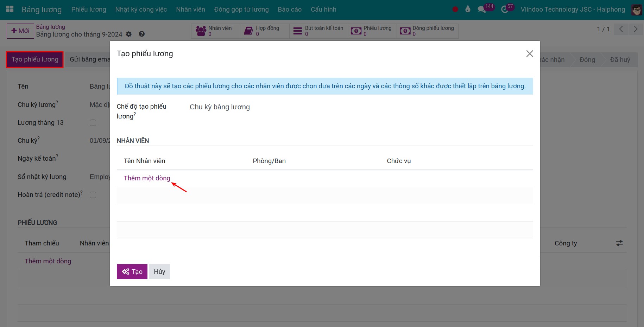Image resolution: width=644 pixels, height=327 pixels.
Task: Open Cấu hình menu
Action: pyautogui.click(x=323, y=9)
